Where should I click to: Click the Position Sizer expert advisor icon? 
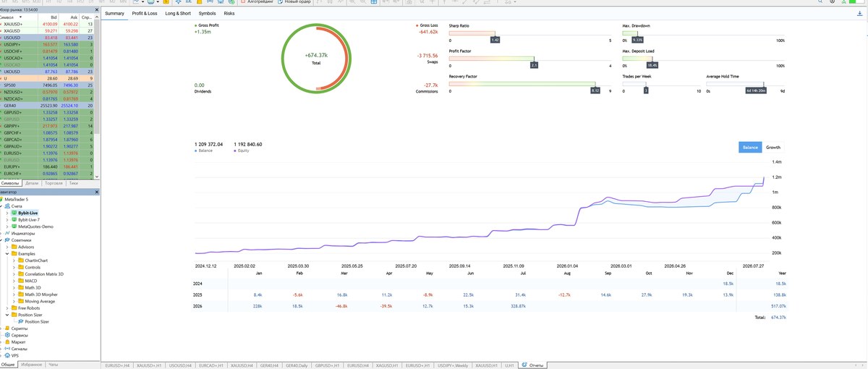(21, 321)
